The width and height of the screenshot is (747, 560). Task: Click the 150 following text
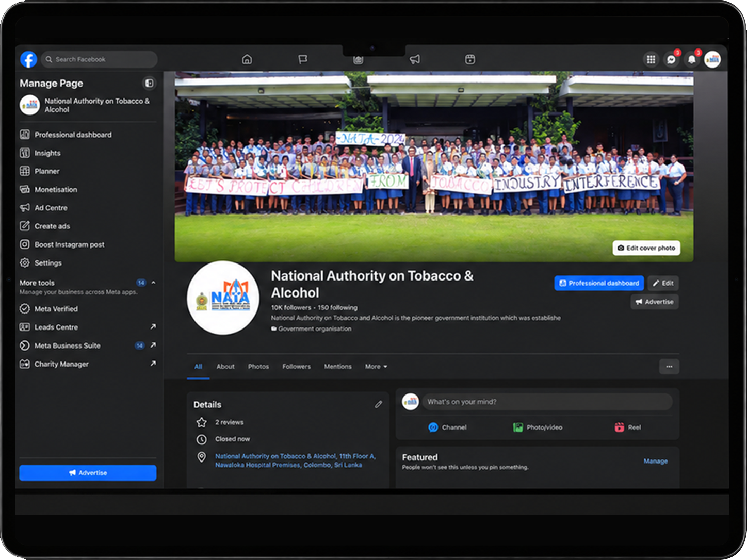pos(337,307)
